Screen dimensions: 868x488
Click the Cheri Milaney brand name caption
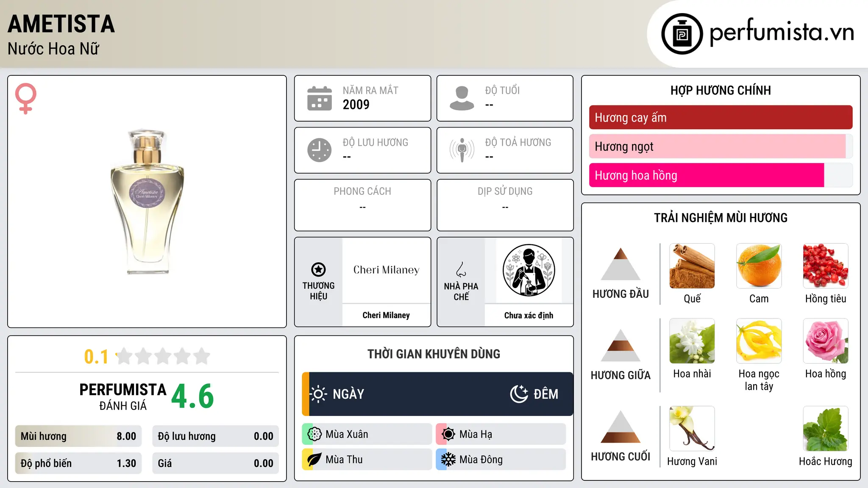click(386, 315)
